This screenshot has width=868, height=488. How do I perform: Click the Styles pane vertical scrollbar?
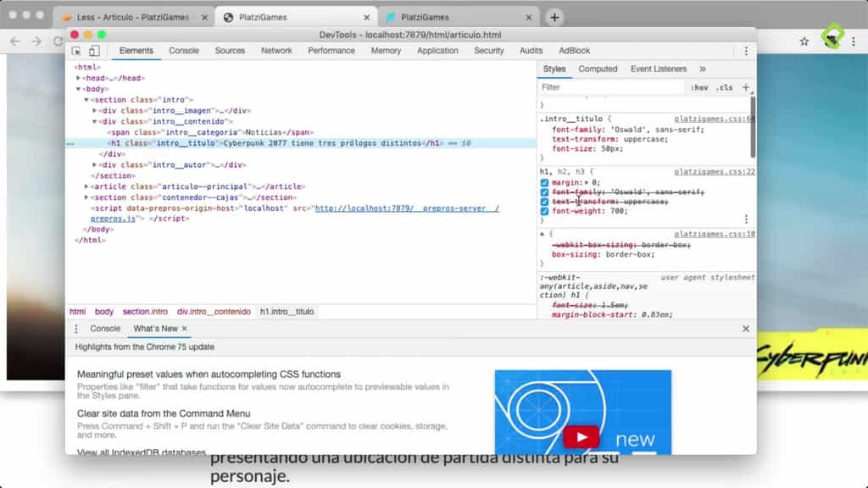[x=753, y=127]
